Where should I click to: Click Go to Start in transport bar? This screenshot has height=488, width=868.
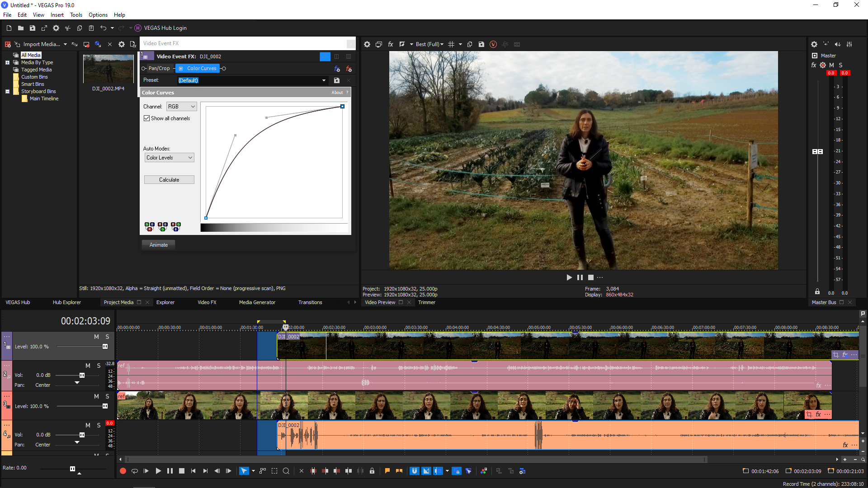coord(193,471)
